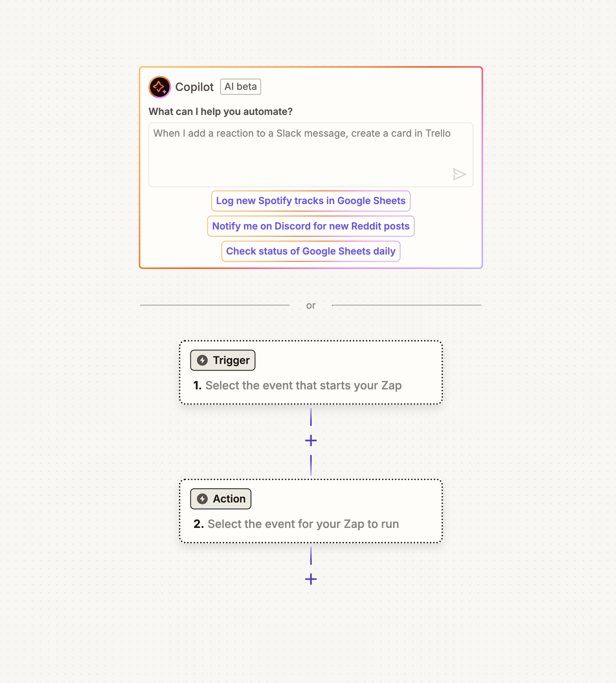Select 'Log new Spotify tracks in Google Sheets'

[x=311, y=201]
